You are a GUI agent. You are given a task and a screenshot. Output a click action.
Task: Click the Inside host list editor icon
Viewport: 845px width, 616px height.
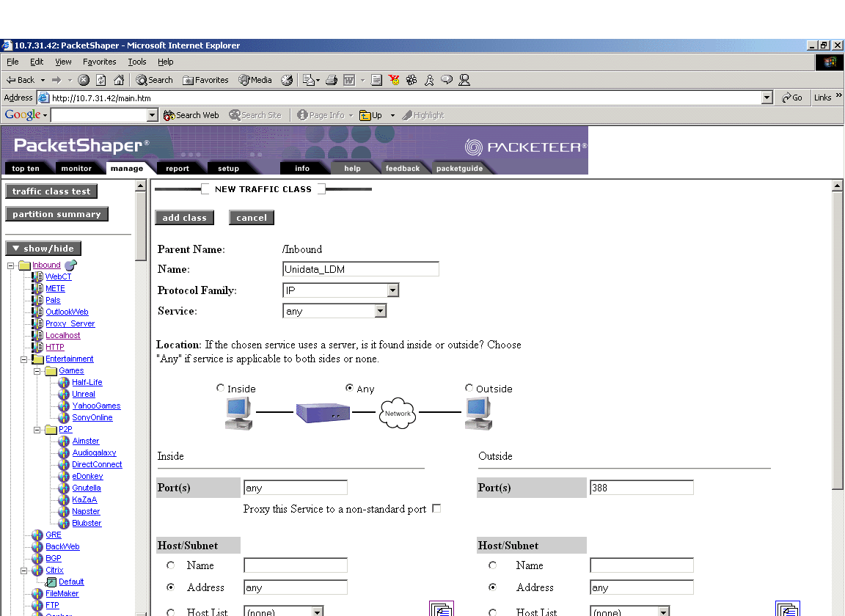pyautogui.click(x=442, y=609)
